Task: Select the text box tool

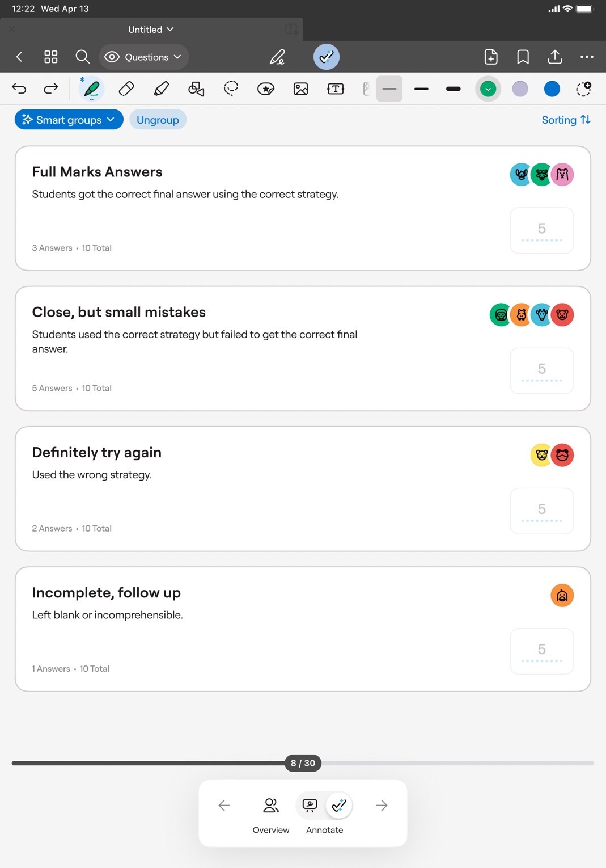Action: [336, 89]
